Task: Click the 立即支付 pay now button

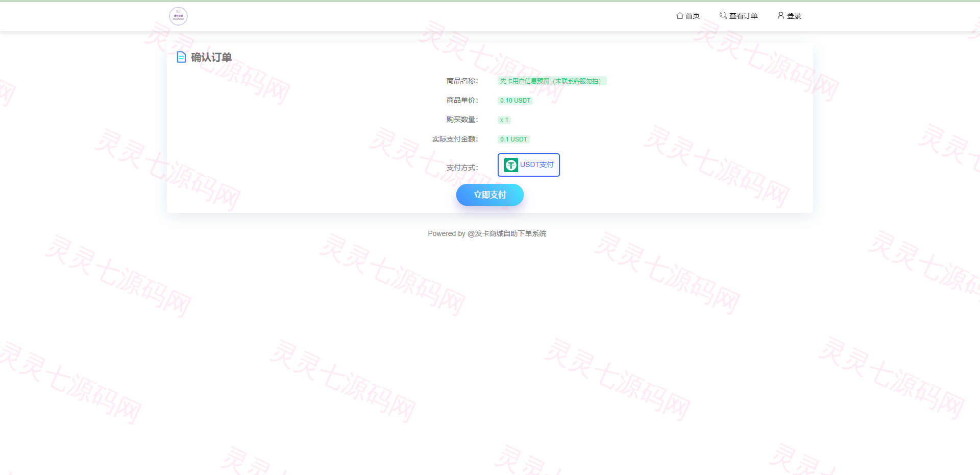Action: (490, 195)
